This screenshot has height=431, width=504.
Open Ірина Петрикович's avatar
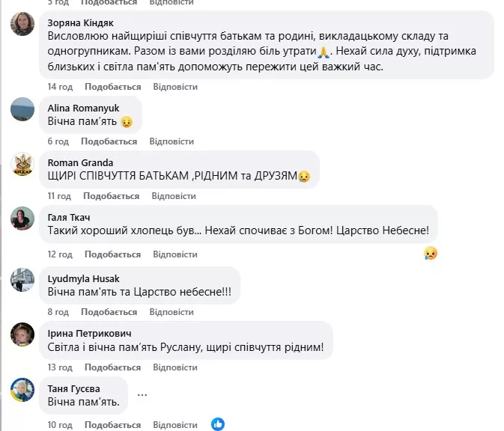(x=22, y=334)
